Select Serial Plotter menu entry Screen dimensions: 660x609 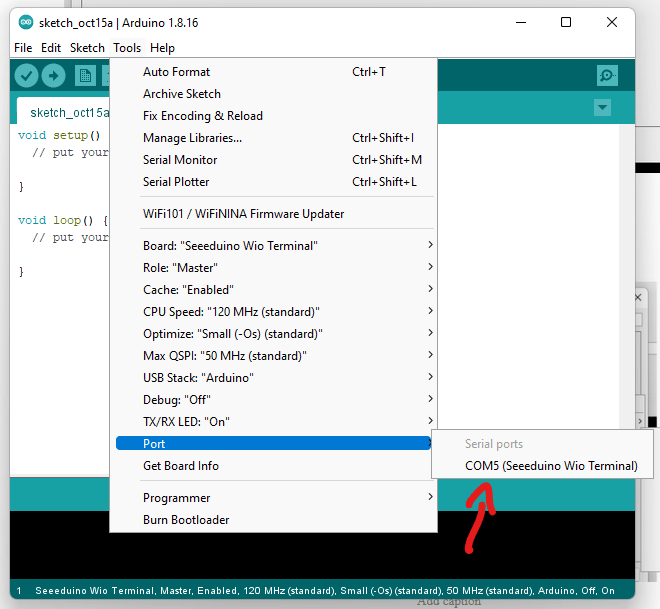tap(273, 182)
